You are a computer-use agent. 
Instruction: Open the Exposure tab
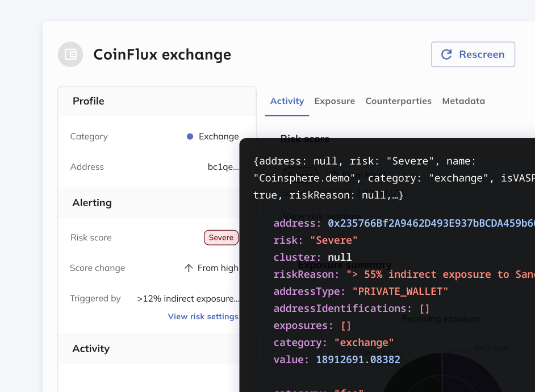pos(335,101)
